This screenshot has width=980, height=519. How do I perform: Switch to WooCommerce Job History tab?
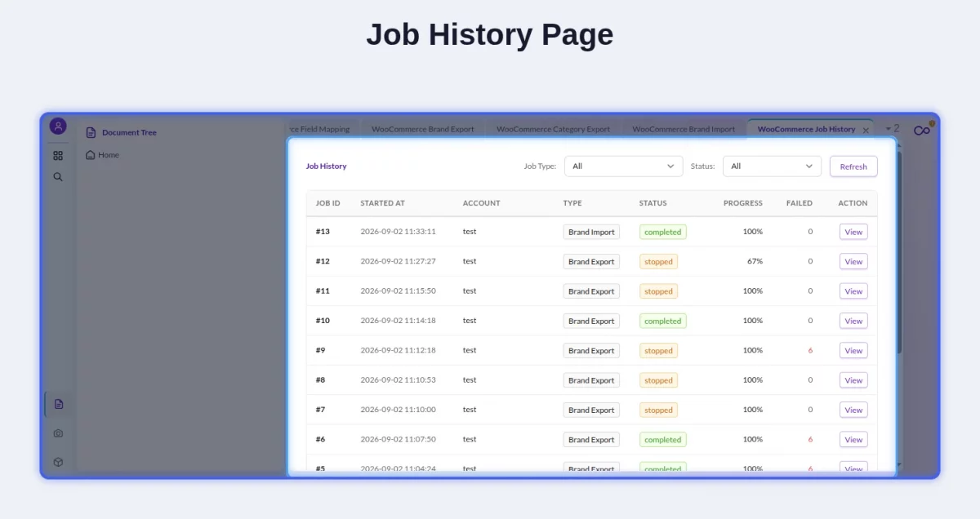click(x=806, y=129)
